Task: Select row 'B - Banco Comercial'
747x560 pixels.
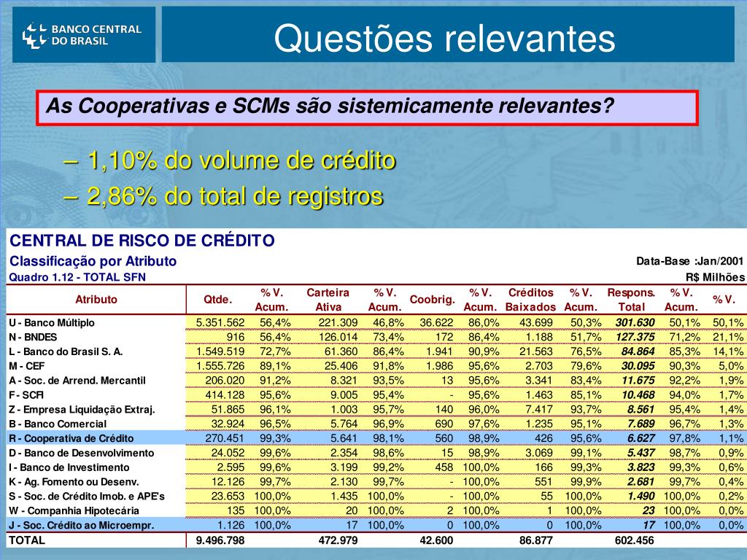Action: pos(376,424)
